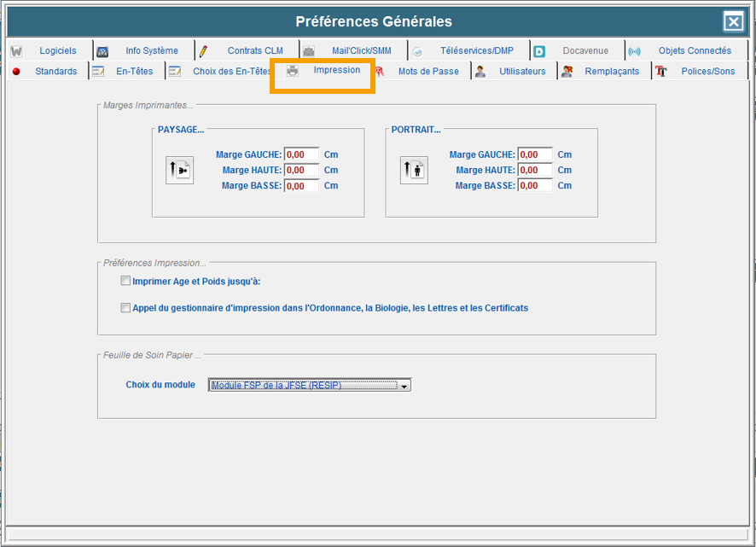Click the portrait orientation icon under PORTRAIT
The width and height of the screenshot is (756, 547).
pyautogui.click(x=414, y=171)
